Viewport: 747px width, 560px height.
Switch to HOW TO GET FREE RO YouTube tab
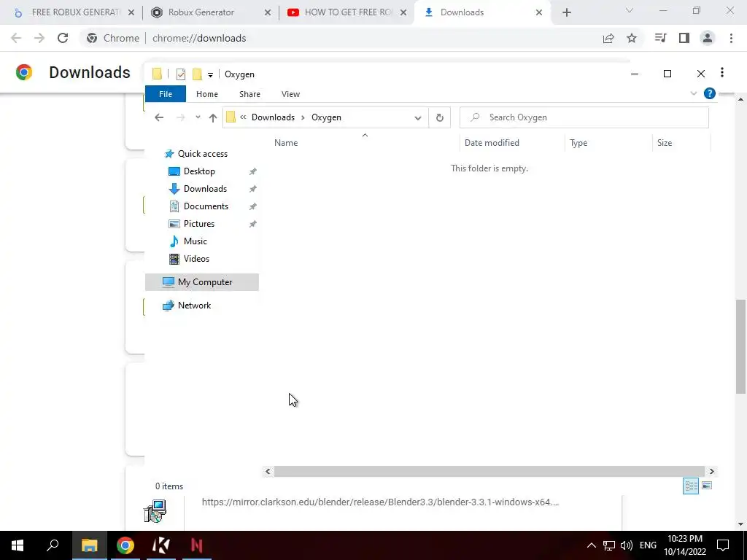(347, 12)
